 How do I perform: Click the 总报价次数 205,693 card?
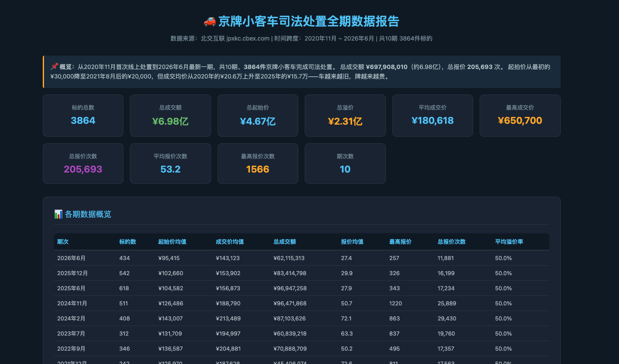coord(83,163)
